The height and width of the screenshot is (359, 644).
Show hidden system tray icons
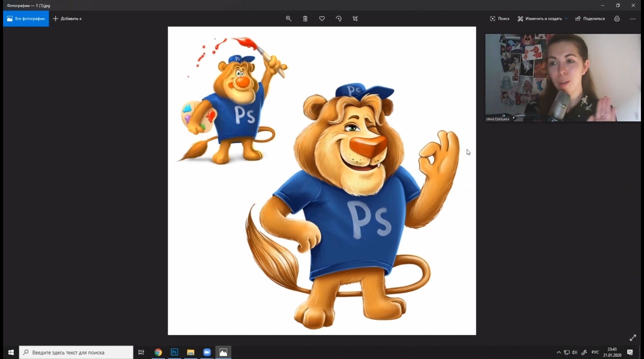559,352
